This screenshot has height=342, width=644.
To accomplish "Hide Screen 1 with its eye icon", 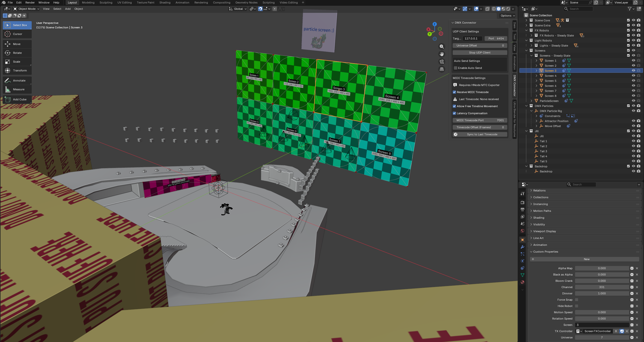I will click(633, 61).
